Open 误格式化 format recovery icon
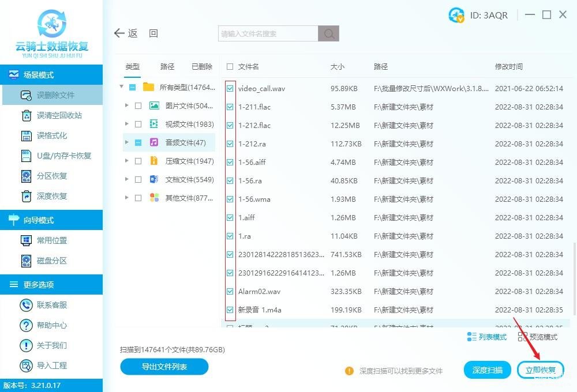This screenshot has width=577, height=392. click(x=27, y=135)
